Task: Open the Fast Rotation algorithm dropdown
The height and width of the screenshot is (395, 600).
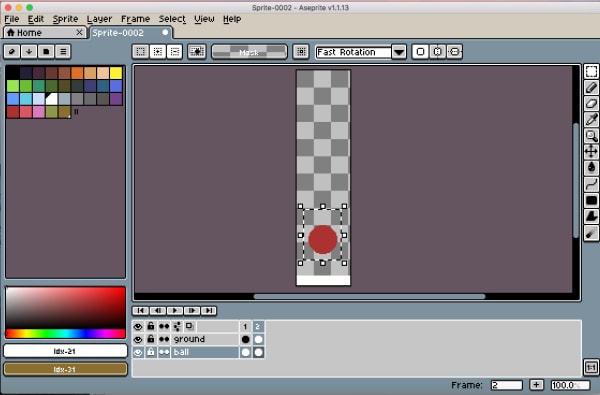Action: click(399, 52)
